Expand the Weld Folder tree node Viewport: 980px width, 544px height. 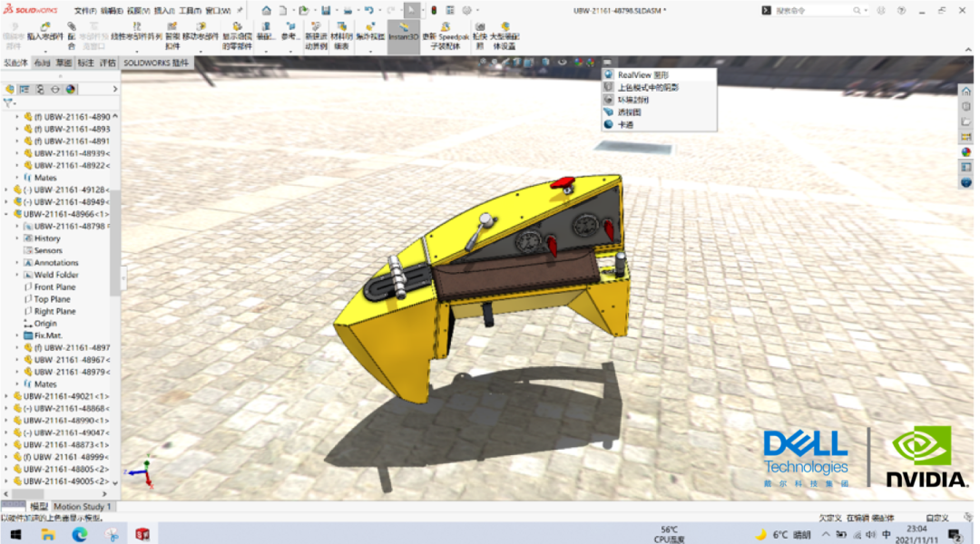point(16,275)
